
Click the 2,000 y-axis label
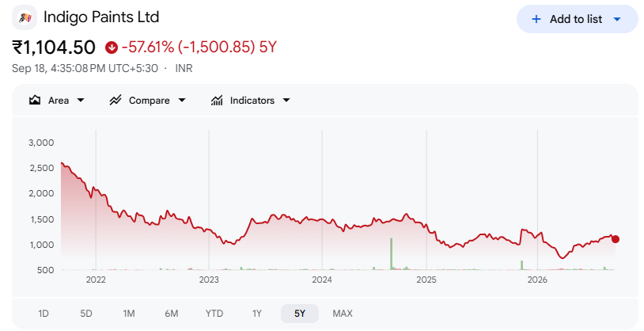[41, 194]
